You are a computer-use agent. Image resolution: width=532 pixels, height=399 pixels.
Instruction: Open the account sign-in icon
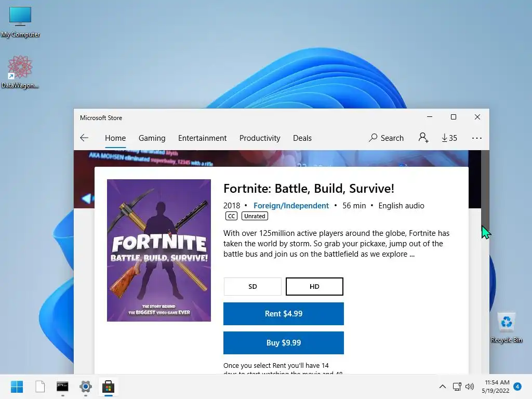coord(423,138)
